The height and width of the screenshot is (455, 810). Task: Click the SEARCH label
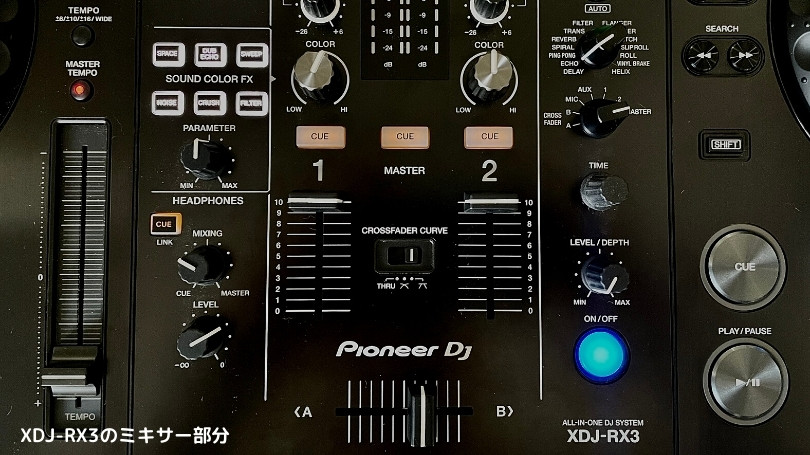pyautogui.click(x=722, y=29)
